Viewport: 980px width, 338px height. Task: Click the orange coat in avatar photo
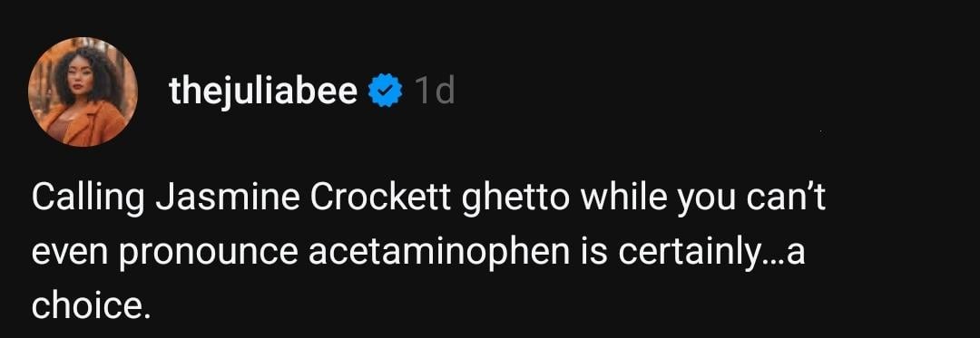pyautogui.click(x=86, y=125)
